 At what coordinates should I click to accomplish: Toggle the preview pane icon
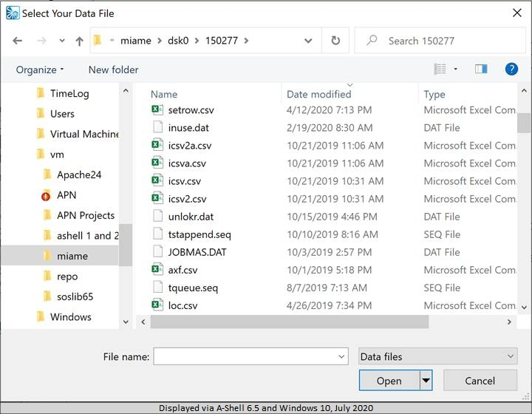pyautogui.click(x=481, y=69)
